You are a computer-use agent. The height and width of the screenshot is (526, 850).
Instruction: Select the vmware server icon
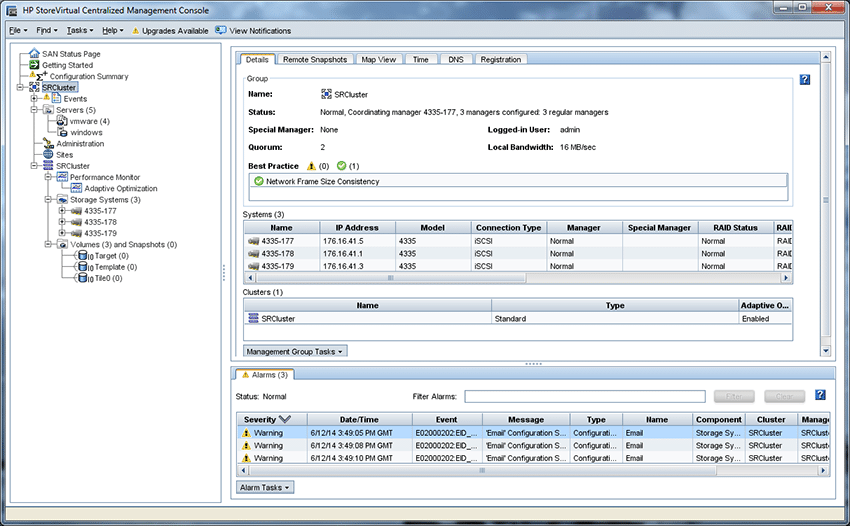point(62,121)
